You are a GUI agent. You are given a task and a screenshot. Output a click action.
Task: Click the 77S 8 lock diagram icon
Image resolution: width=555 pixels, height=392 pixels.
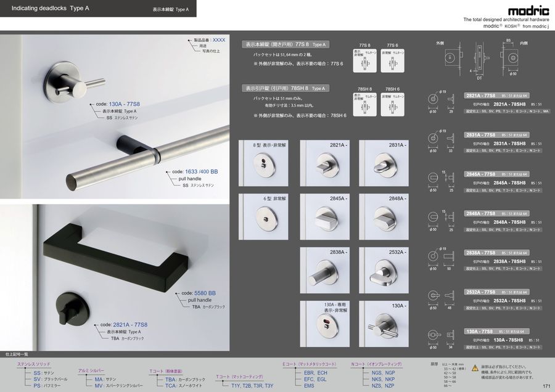[364, 61]
